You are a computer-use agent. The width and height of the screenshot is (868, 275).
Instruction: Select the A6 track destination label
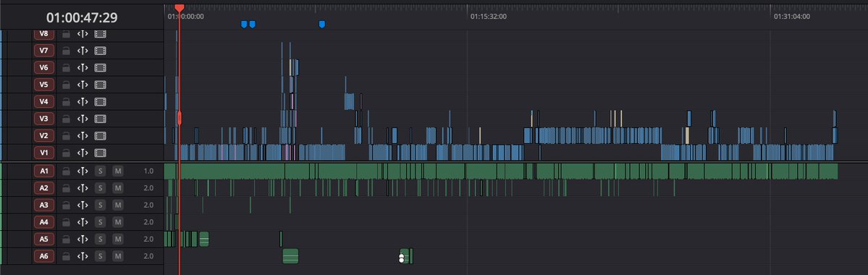click(44, 256)
